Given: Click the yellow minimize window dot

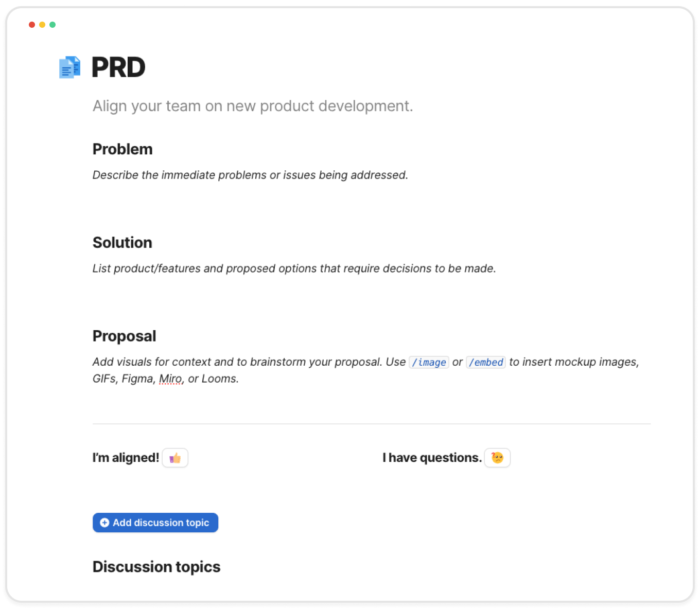Looking at the screenshot, I should coord(42,25).
